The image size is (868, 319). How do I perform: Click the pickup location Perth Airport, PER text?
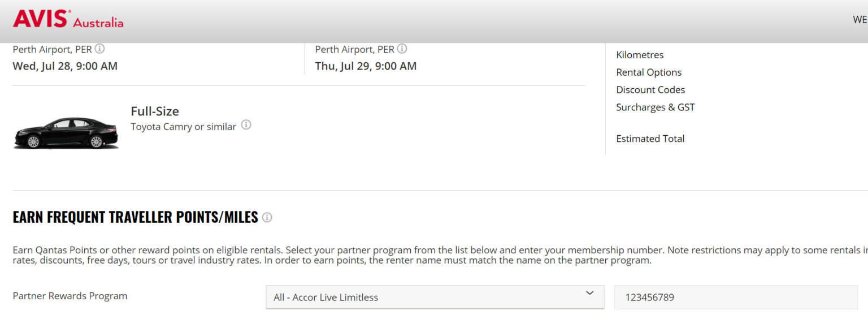coord(52,49)
